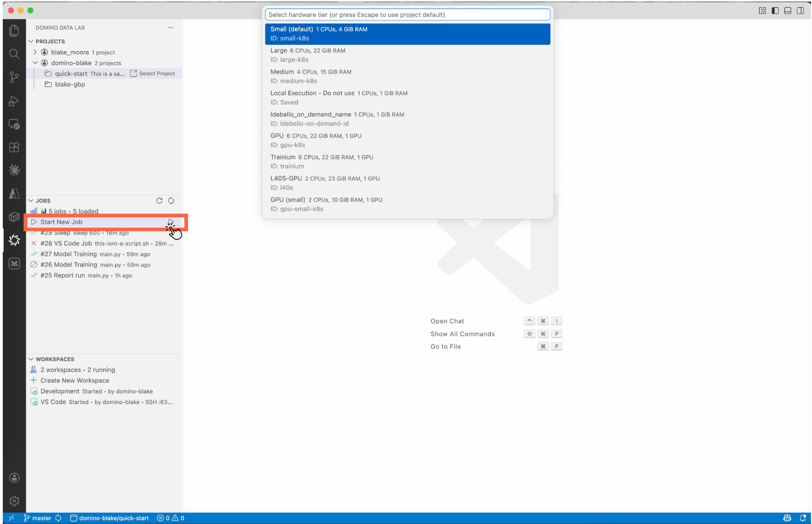Open job #26 Model Training
Screen dimensions: 812x524
[x=104, y=265]
